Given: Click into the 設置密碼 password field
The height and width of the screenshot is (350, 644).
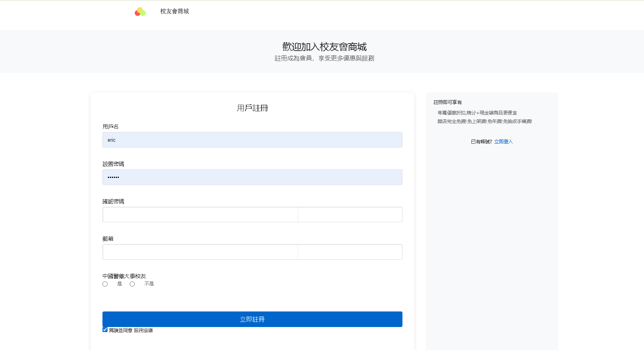Looking at the screenshot, I should point(252,177).
